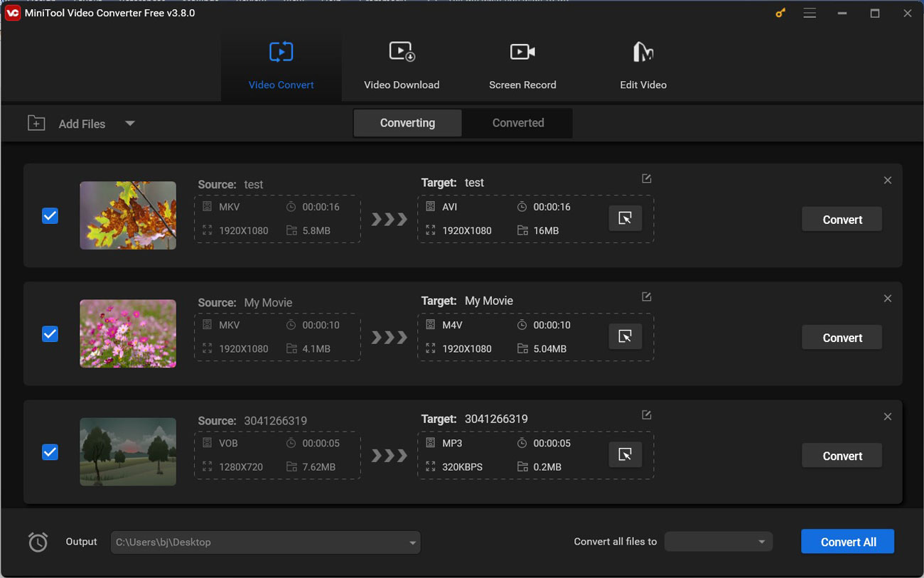Click the target size 5.04MB

pos(550,349)
